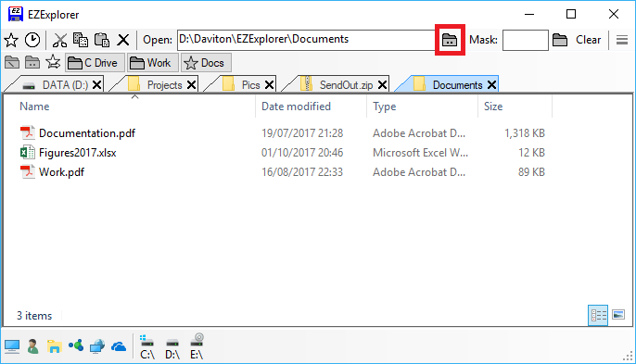Click the Mask input field

(526, 40)
